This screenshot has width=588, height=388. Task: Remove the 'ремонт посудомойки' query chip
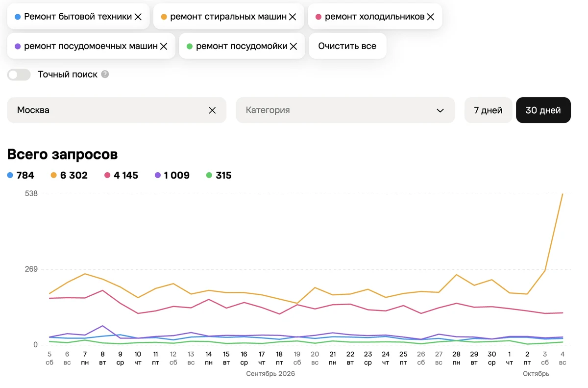pyautogui.click(x=294, y=46)
